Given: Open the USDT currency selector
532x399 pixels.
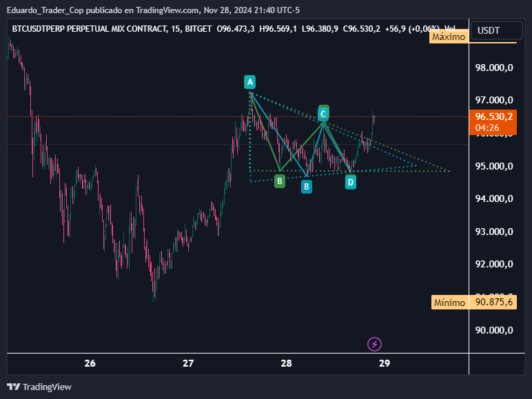Looking at the screenshot, I should click(x=497, y=30).
